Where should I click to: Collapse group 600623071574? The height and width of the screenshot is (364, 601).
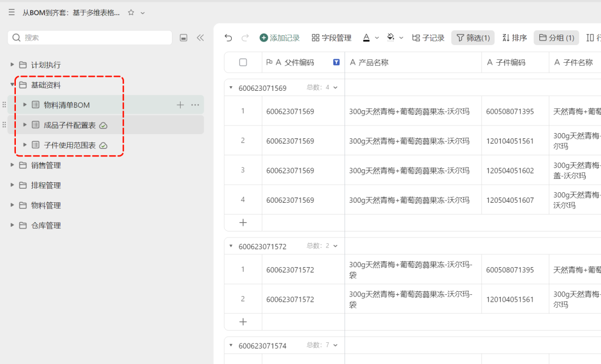[x=231, y=345]
